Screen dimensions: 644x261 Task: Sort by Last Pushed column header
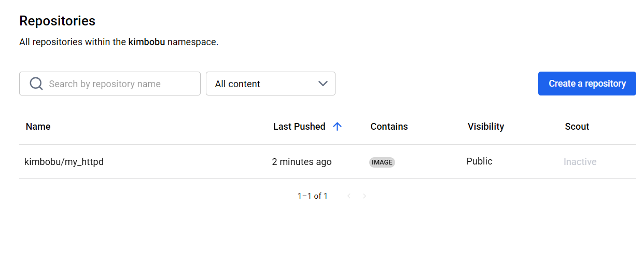tap(299, 127)
